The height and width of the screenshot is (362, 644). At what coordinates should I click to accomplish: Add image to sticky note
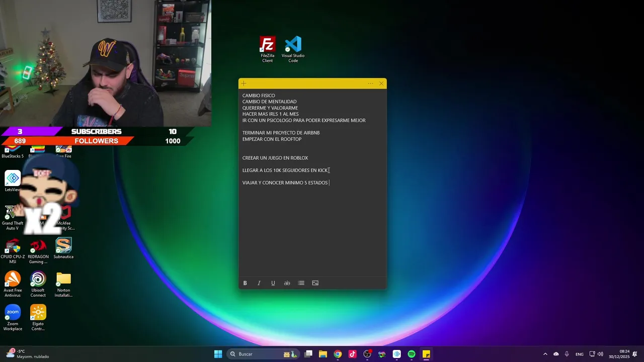point(315,283)
